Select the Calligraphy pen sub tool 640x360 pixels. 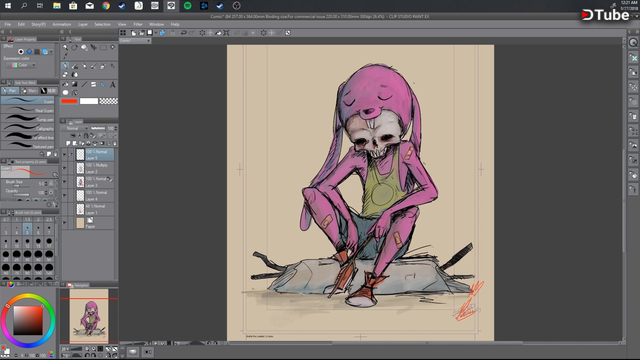coord(28,127)
